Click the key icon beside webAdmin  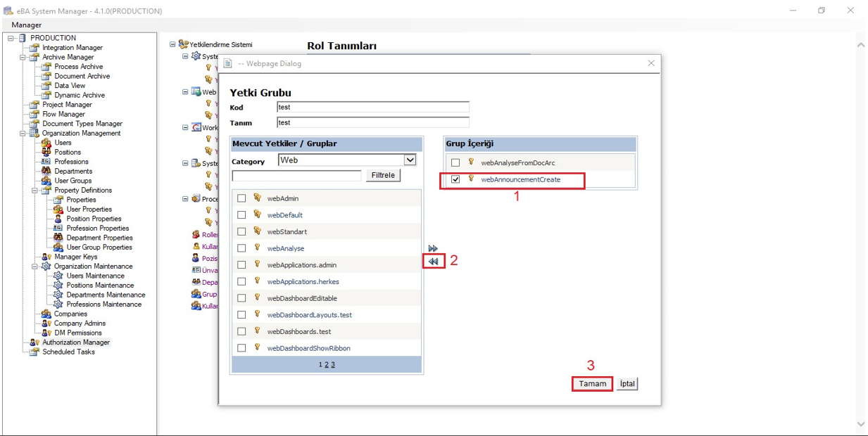[258, 198]
